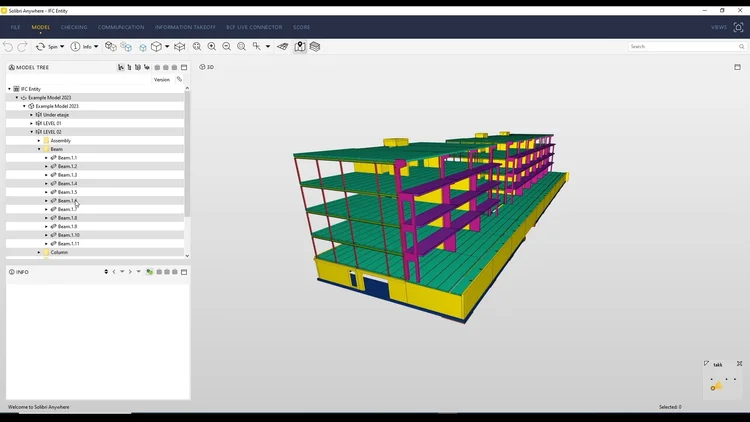Click Info panel up/down stepper arrows
The image size is (750, 422).
[x=106, y=272]
